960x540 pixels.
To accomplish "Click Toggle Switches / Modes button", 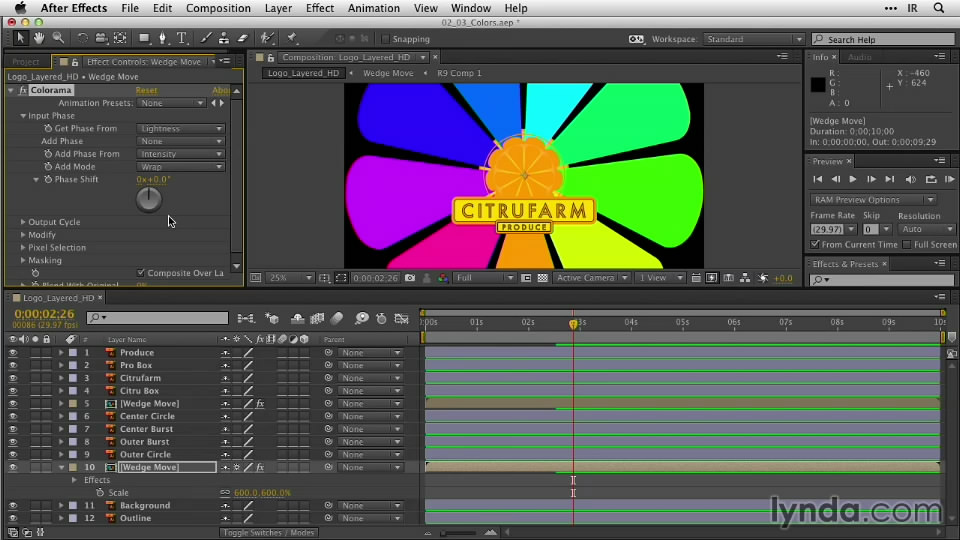I will [269, 533].
